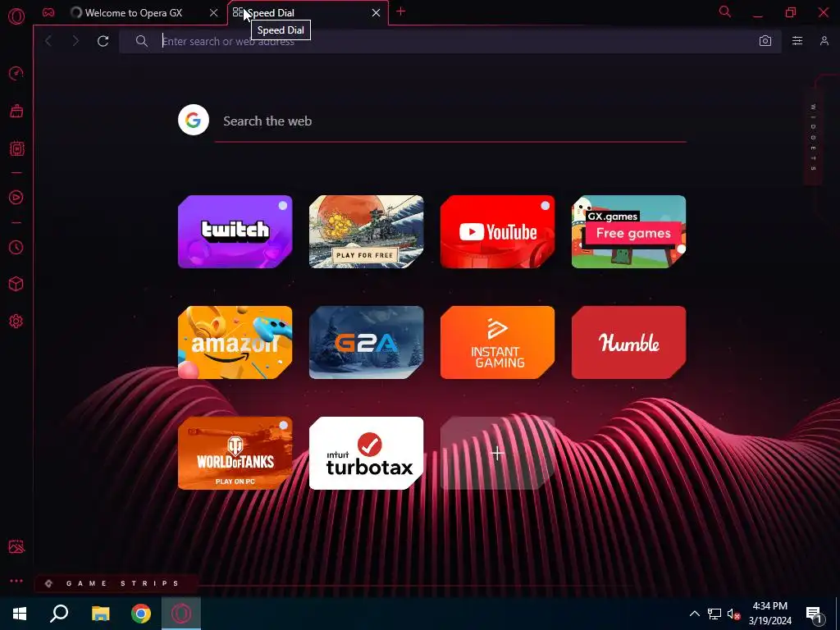Open the chip-shaped sidebar icon

[x=16, y=148]
